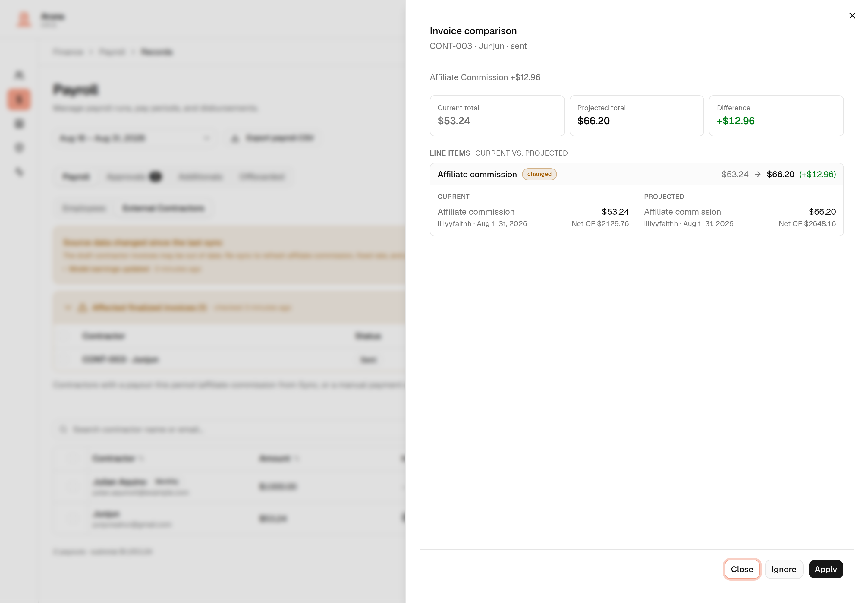This screenshot has width=868, height=603.
Task: Select the Difference +$12.96 card
Action: 776,115
